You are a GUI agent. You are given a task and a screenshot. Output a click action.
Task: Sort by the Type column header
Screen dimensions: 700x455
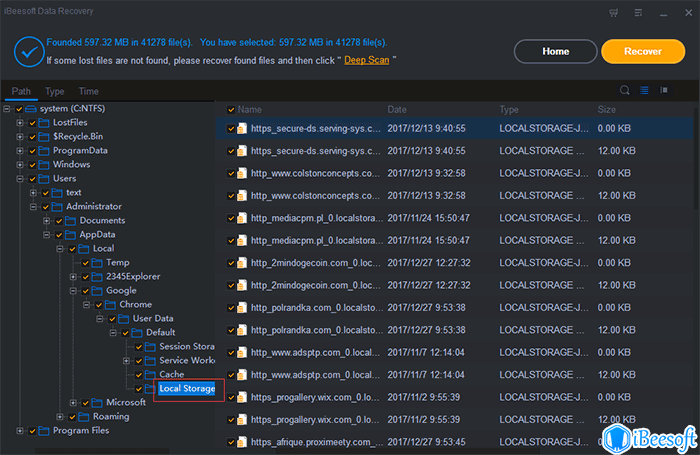click(509, 110)
